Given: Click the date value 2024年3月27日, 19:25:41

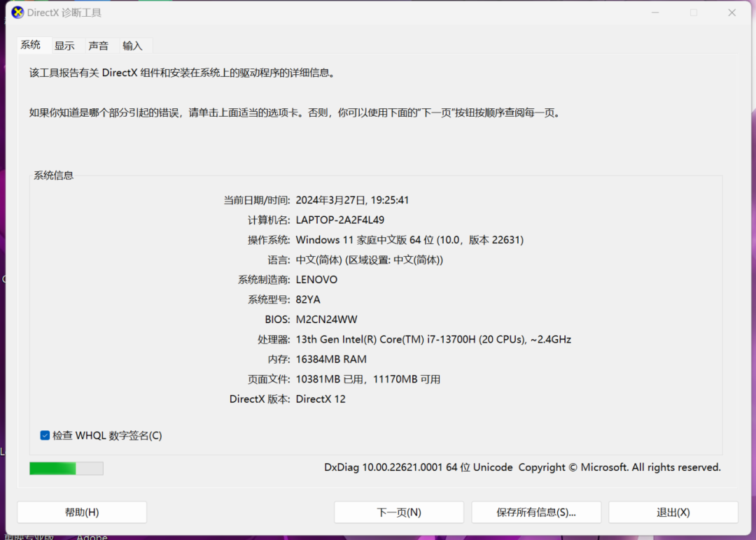Looking at the screenshot, I should pos(352,200).
